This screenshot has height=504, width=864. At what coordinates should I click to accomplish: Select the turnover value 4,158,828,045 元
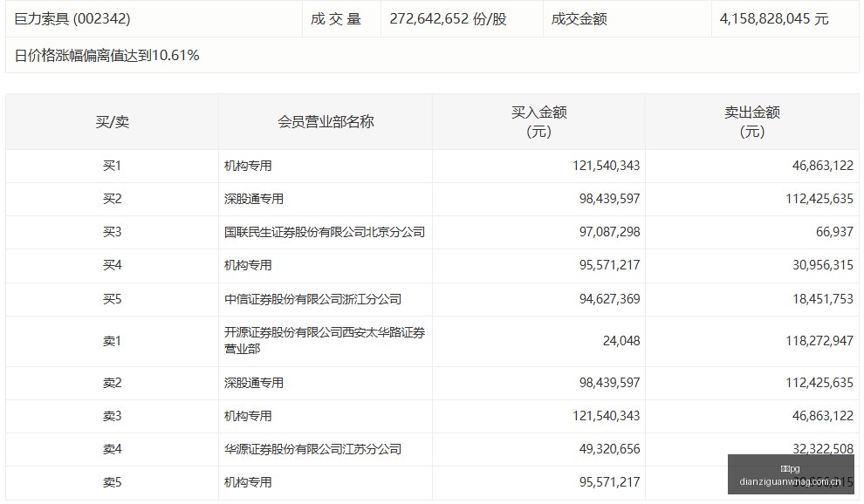(774, 18)
